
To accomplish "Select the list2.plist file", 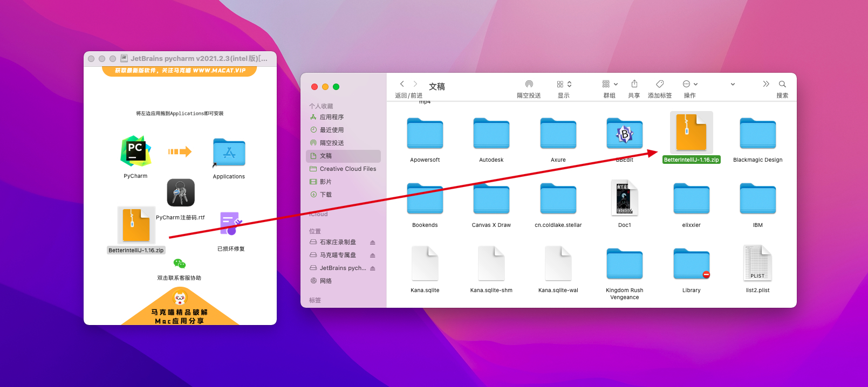I will pos(758,263).
